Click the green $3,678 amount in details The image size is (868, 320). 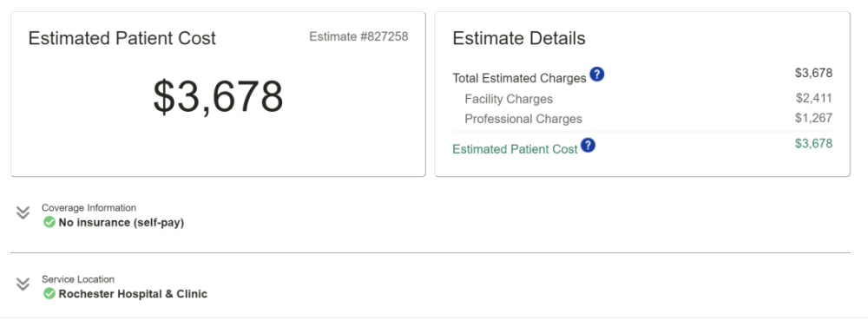[x=814, y=144]
